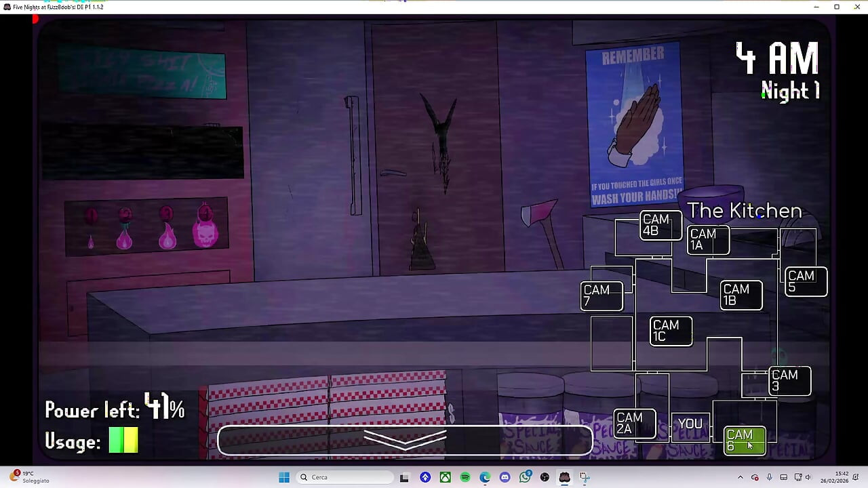Open Snipping Tool in the taskbar
868x488 pixels.
click(x=585, y=477)
